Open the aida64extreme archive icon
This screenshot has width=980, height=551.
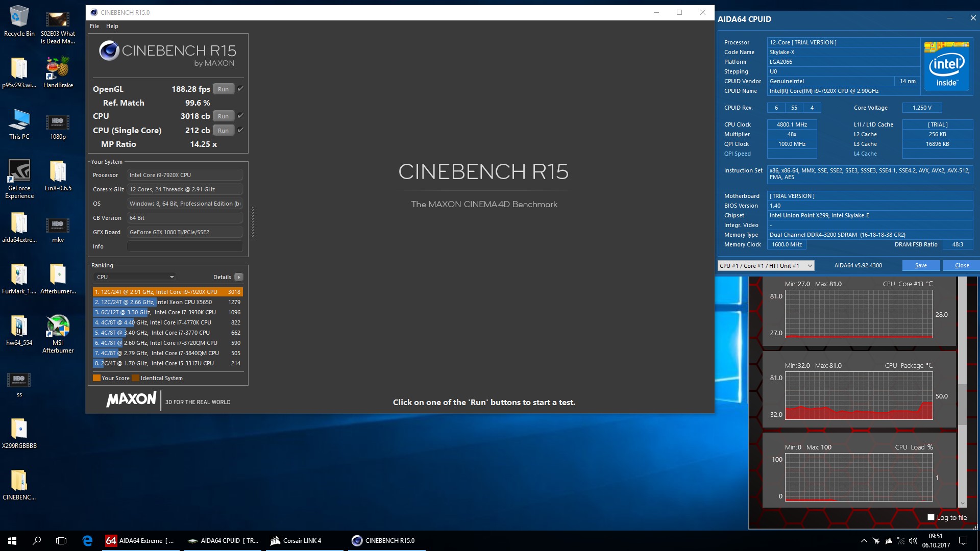pyautogui.click(x=19, y=227)
